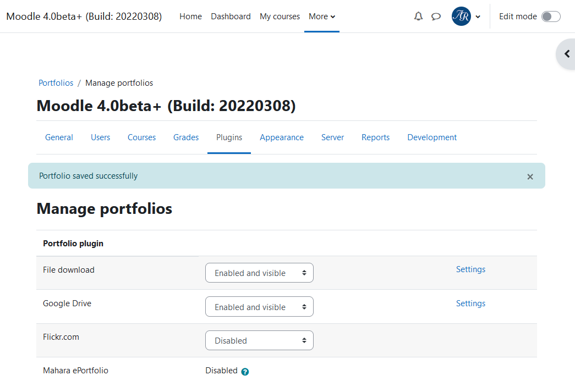Open My courses in navigation
575x392 pixels.
(x=280, y=16)
